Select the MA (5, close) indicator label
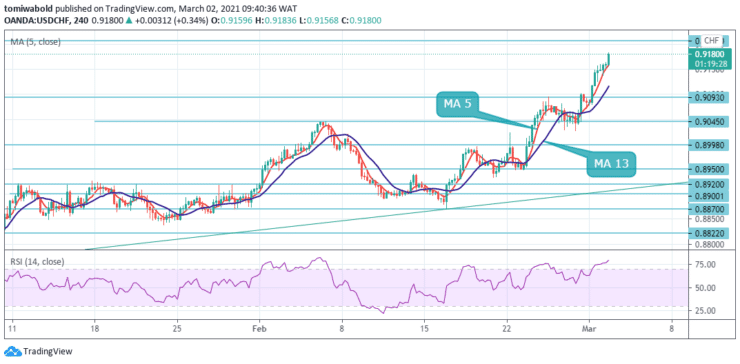 36,42
